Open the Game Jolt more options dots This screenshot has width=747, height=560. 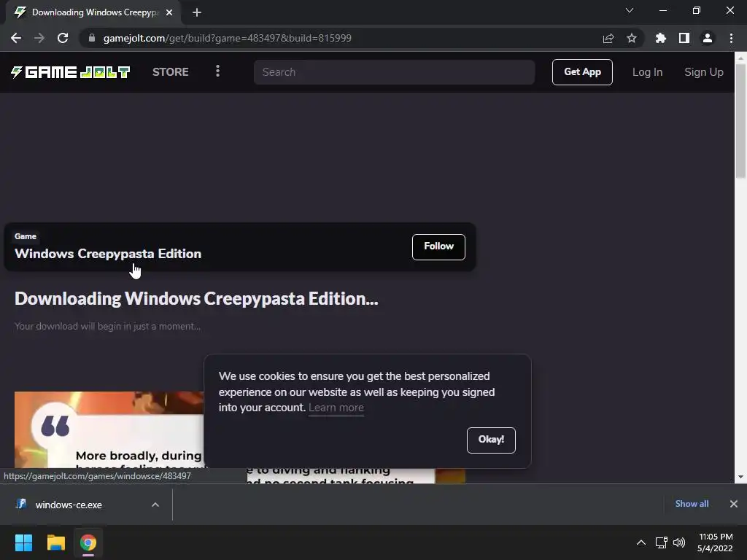[217, 71]
